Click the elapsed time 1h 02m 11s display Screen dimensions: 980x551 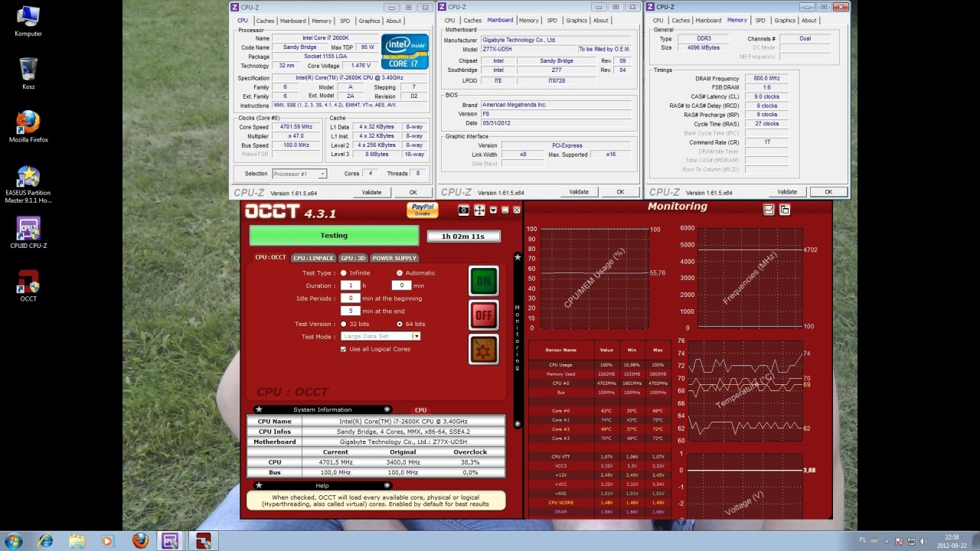coord(463,236)
